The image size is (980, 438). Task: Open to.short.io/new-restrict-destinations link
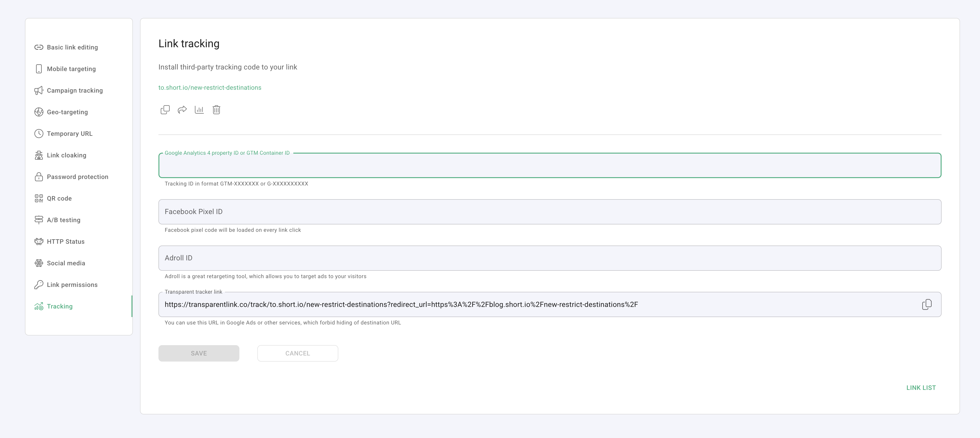pyautogui.click(x=210, y=87)
